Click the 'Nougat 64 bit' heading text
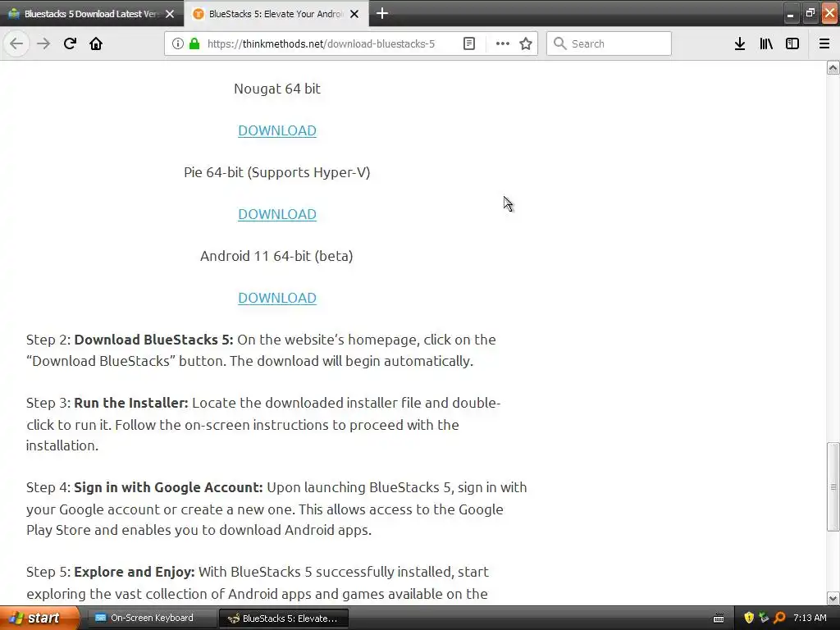840x630 pixels. coord(277,89)
